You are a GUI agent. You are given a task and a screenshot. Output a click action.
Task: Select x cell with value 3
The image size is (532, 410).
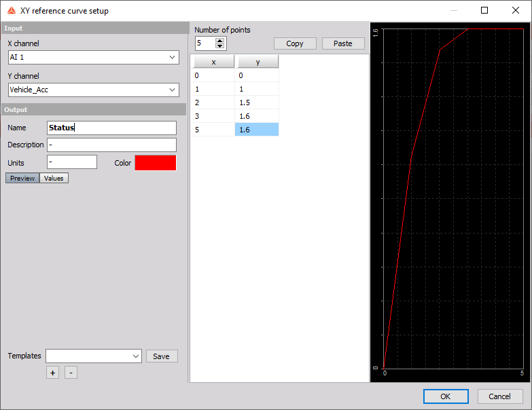tap(213, 116)
